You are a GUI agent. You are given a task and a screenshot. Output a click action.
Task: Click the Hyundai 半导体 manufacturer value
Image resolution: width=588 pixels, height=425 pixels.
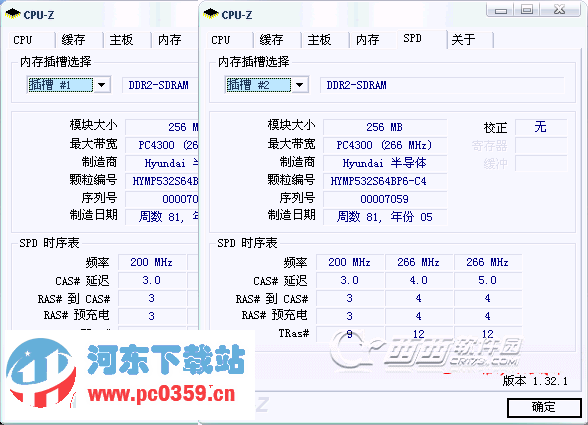385,163
